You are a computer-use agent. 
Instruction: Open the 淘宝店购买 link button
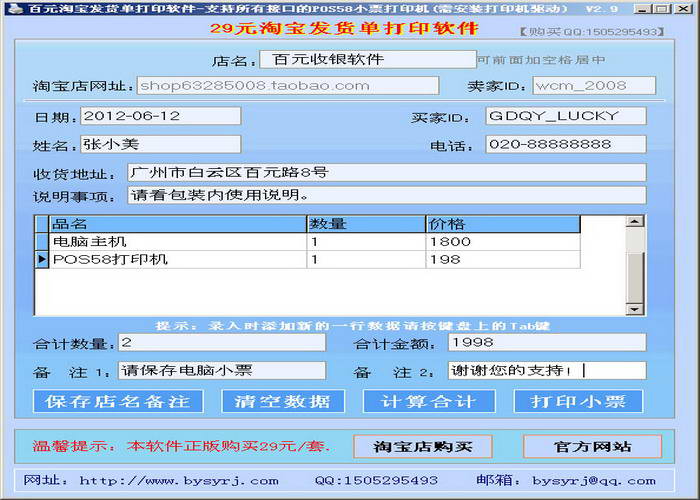coord(423,446)
